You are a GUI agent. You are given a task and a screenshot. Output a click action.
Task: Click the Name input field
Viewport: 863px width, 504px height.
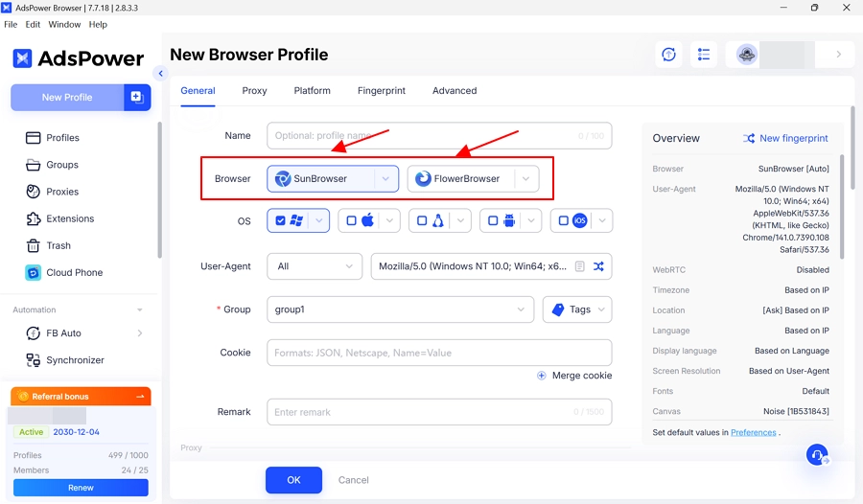439,135
